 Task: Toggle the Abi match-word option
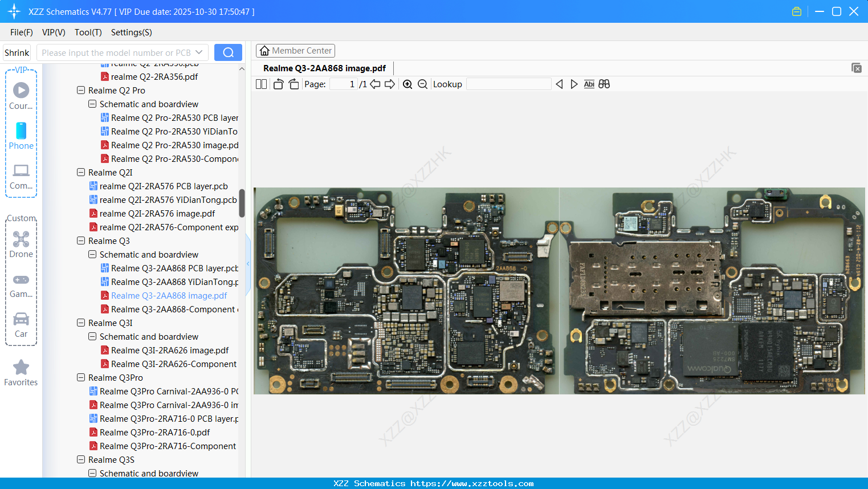[589, 84]
